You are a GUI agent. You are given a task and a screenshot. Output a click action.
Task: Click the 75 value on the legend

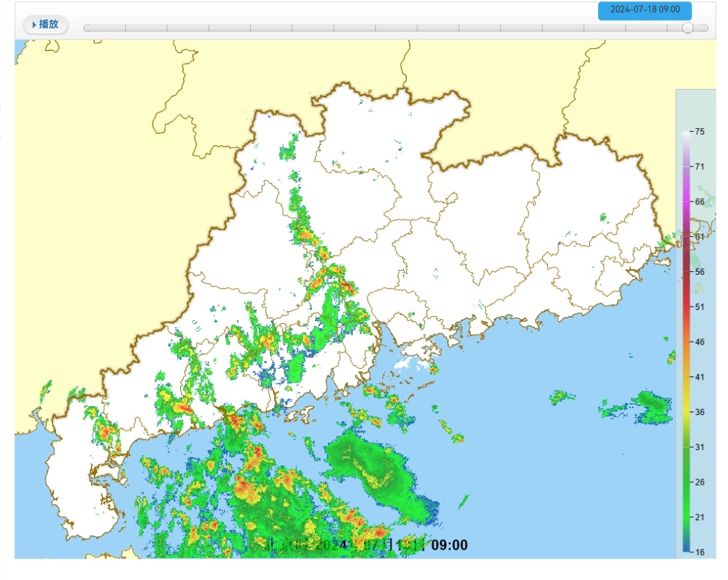click(700, 131)
